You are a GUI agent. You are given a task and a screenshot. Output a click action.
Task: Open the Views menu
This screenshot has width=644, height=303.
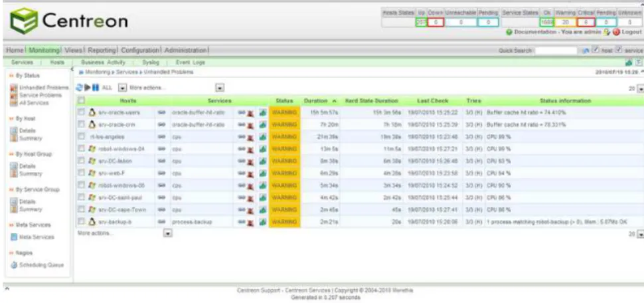click(74, 50)
